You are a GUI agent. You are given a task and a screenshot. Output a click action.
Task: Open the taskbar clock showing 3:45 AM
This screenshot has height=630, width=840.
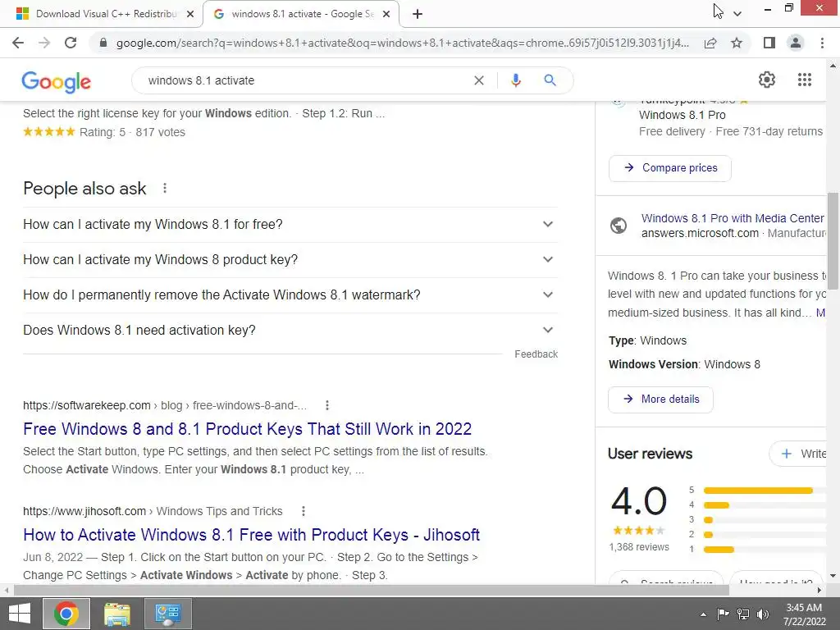click(804, 614)
